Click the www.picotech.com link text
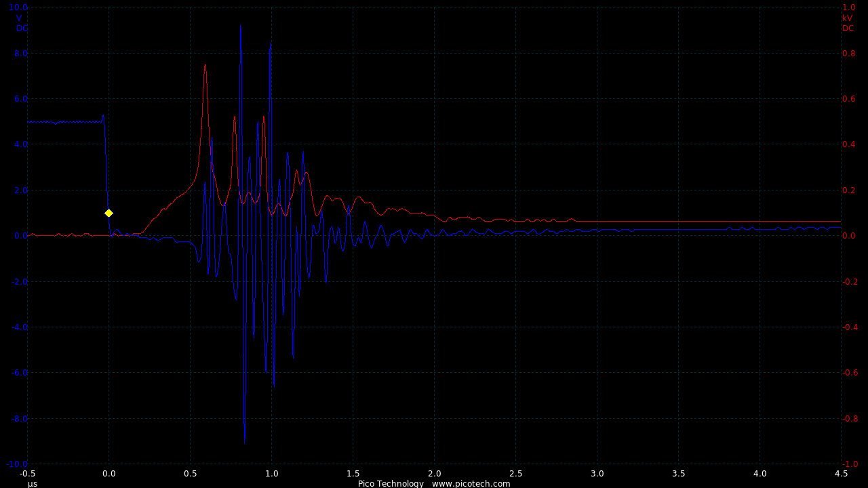 pos(471,483)
